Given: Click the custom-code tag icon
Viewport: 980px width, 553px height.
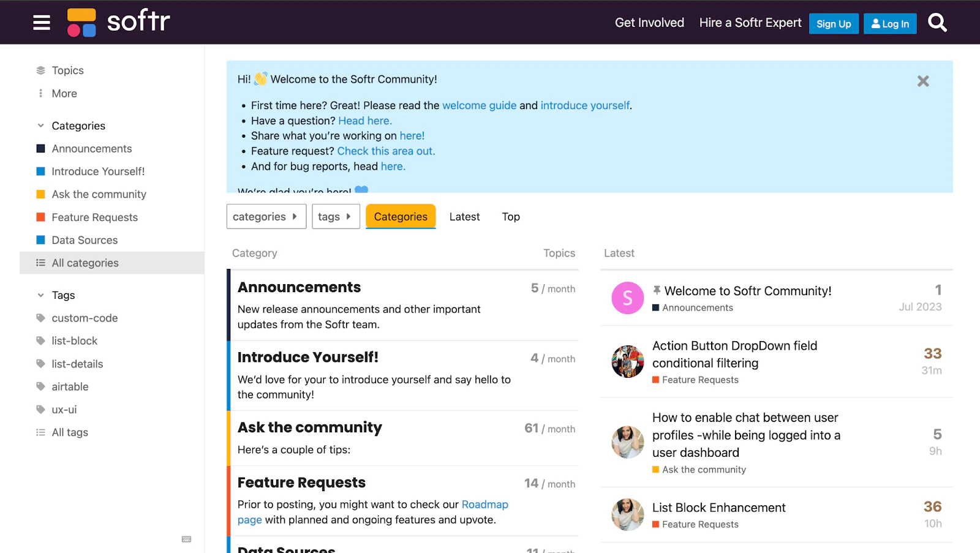Looking at the screenshot, I should tap(40, 318).
